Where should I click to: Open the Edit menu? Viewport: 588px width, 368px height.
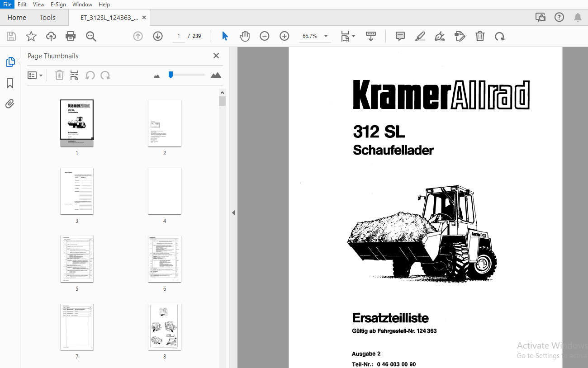pyautogui.click(x=22, y=4)
